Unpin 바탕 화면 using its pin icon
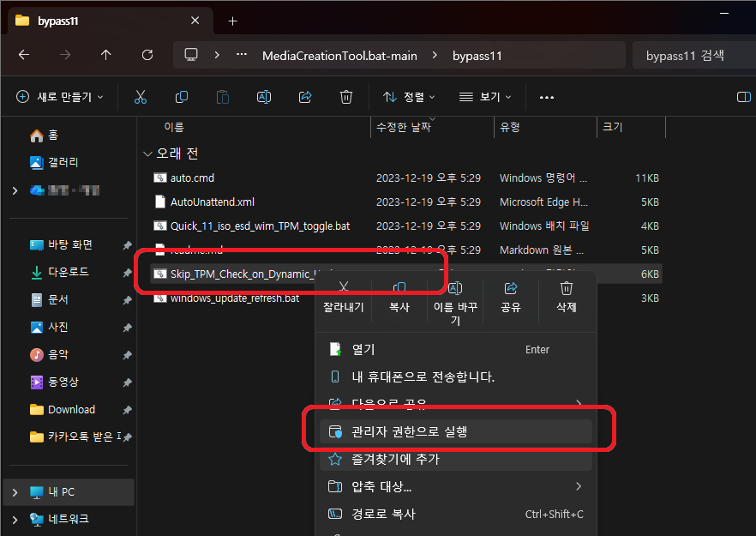The image size is (756, 536). point(127,245)
